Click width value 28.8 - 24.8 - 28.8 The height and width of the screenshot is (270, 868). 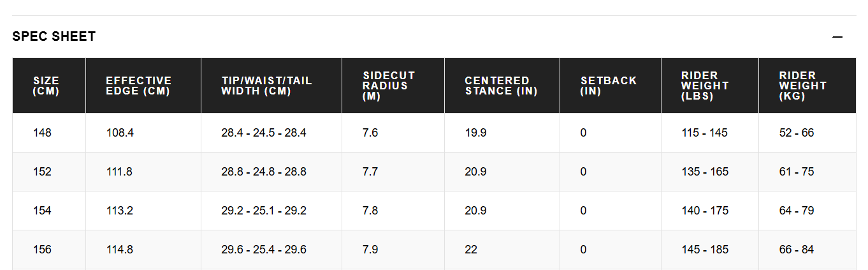pyautogui.click(x=264, y=172)
